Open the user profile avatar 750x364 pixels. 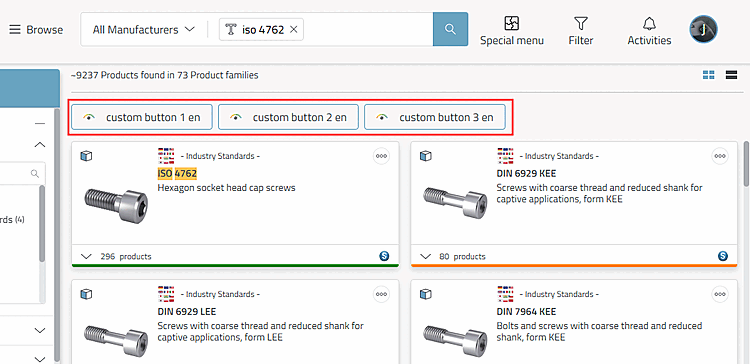[x=703, y=29]
